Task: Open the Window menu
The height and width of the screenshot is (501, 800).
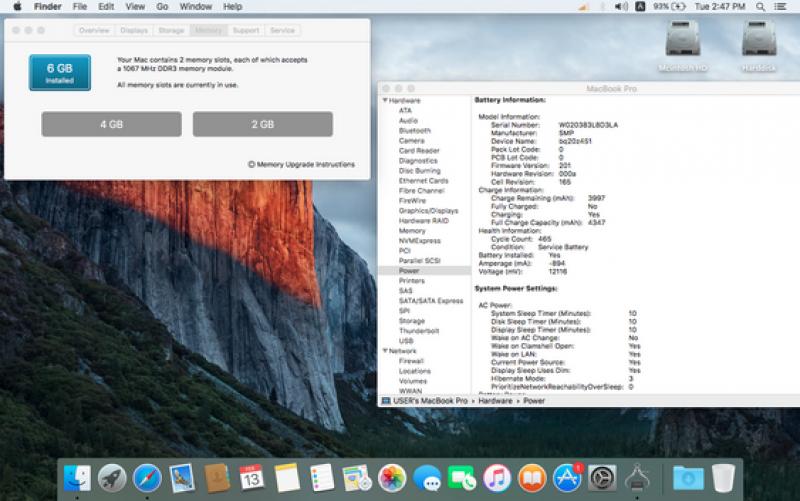Action: (195, 7)
